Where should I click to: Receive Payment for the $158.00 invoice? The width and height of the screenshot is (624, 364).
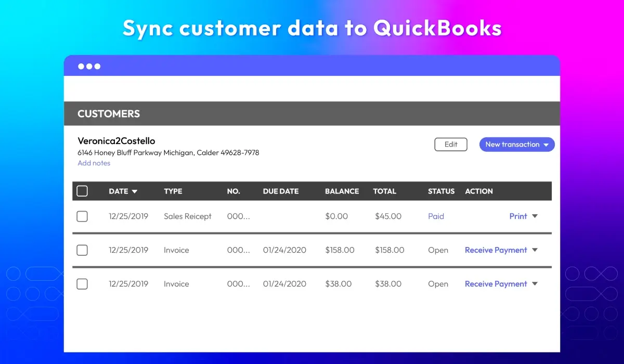pos(496,250)
